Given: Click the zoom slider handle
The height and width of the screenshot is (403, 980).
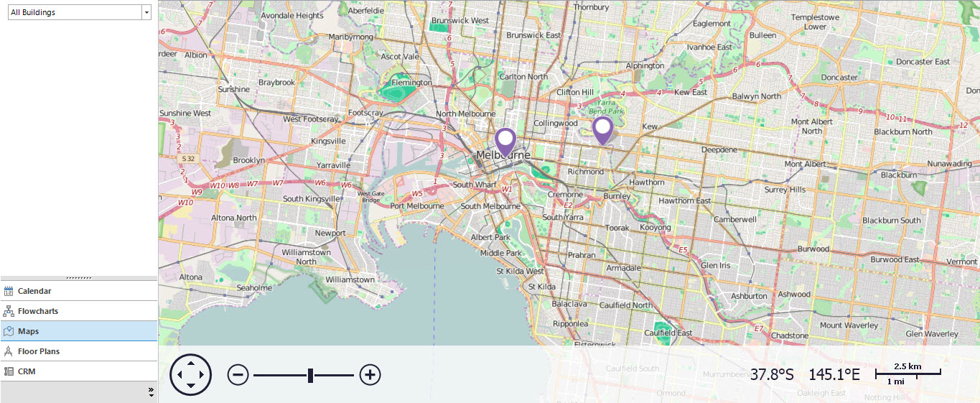Looking at the screenshot, I should point(310,374).
